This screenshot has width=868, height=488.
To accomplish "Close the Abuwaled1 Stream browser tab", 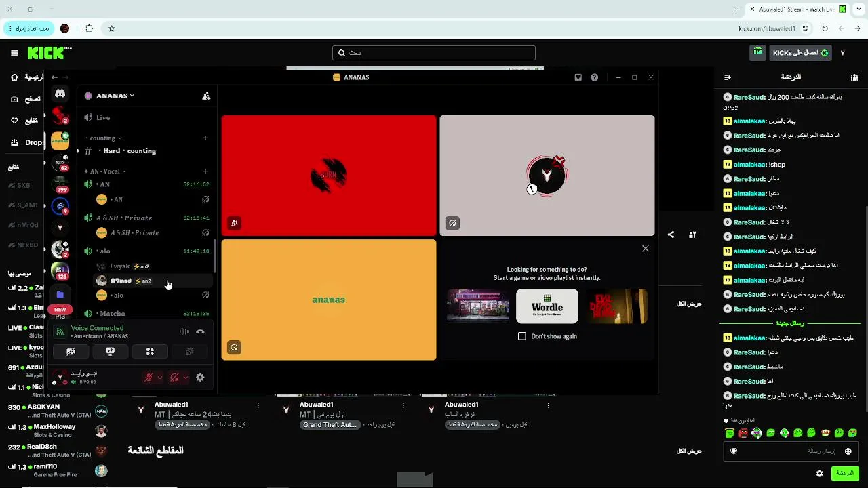I will click(x=752, y=9).
